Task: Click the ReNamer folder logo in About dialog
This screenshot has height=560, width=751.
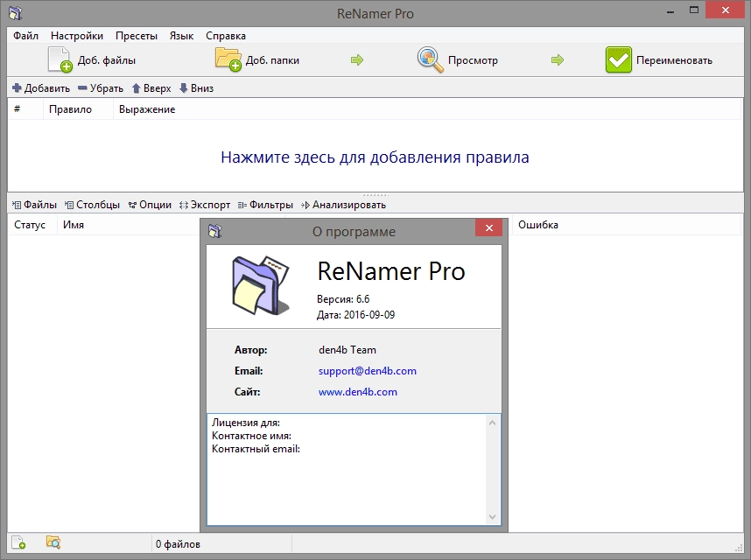Action: pos(261,285)
